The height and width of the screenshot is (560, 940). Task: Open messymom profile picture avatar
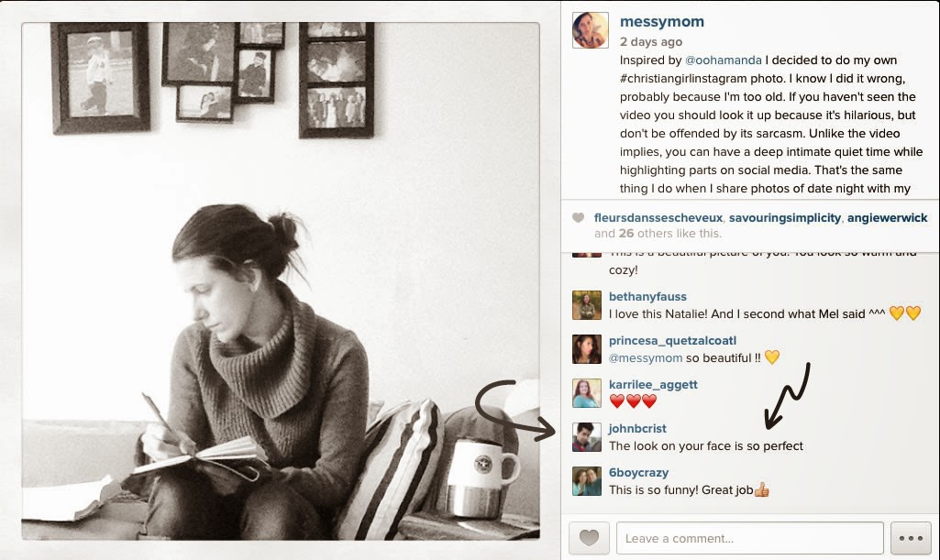[591, 30]
